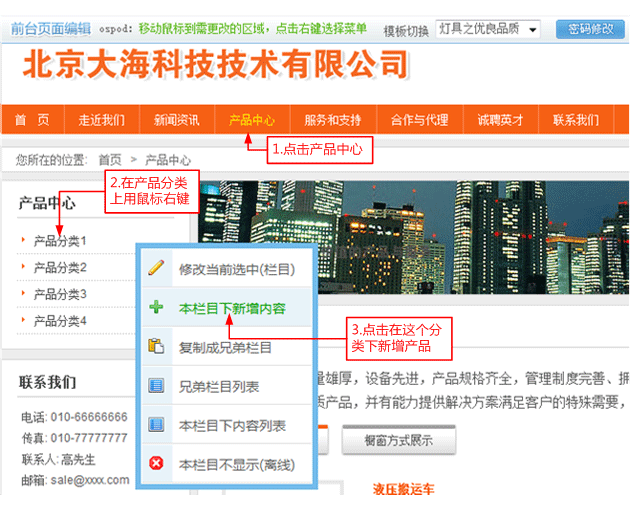630x510 pixels.
Task: Go to 首页 in the orange navigation bar
Action: [x=32, y=120]
